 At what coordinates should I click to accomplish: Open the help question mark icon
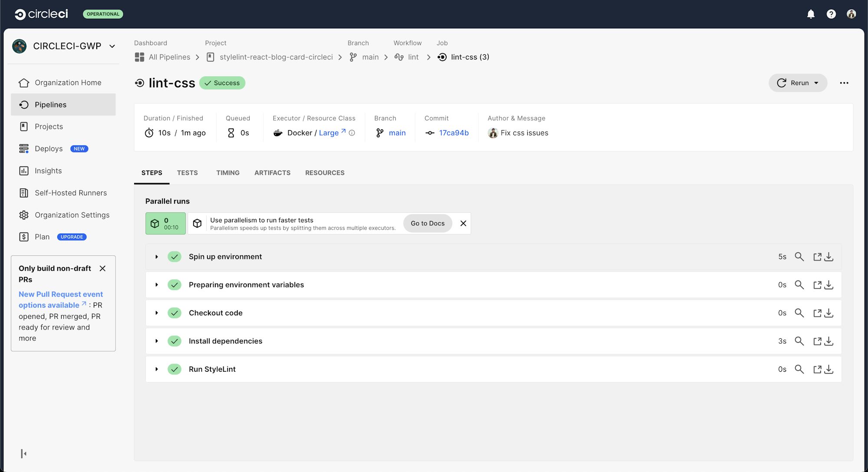(x=831, y=14)
